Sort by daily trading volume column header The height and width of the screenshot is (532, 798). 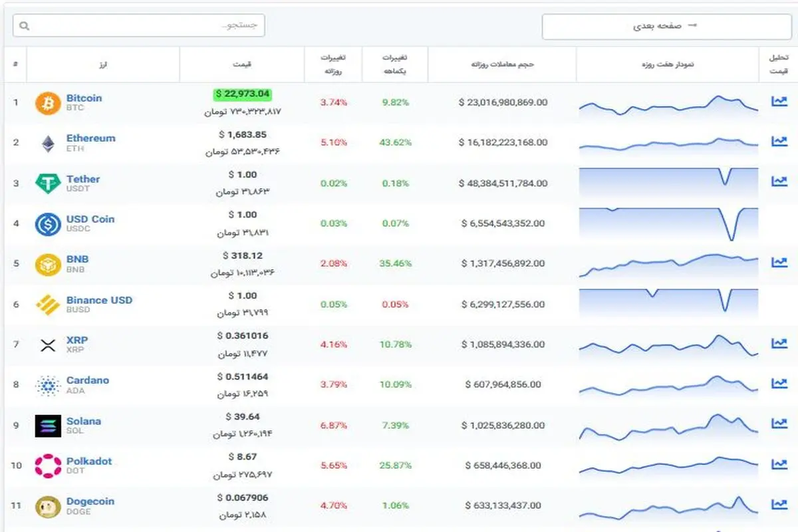tap(503, 65)
